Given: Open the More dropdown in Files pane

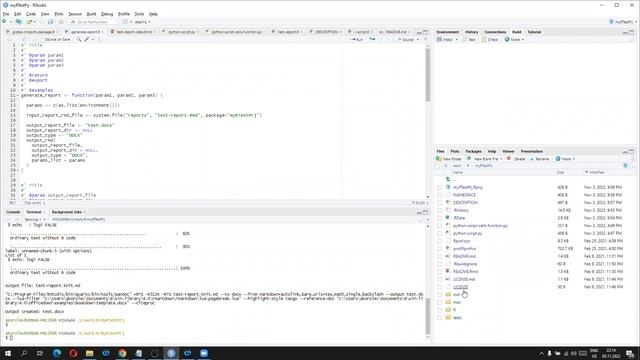Looking at the screenshot, I should point(565,158).
